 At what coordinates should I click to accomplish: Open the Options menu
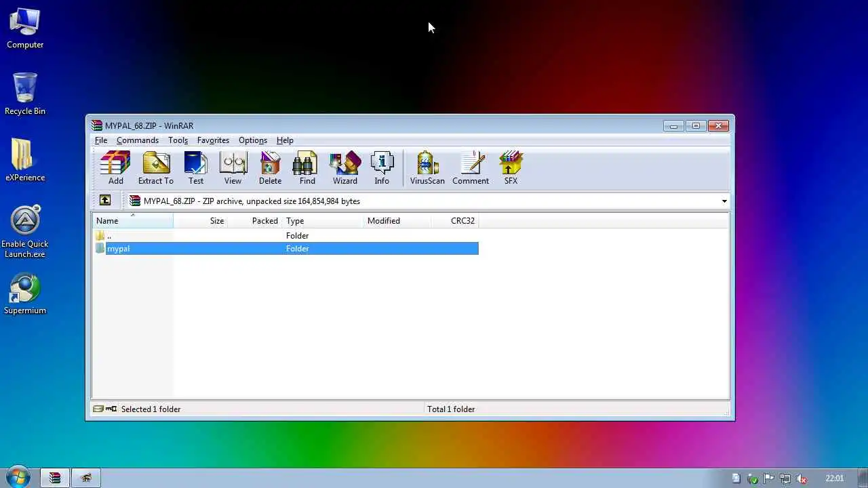(253, 140)
